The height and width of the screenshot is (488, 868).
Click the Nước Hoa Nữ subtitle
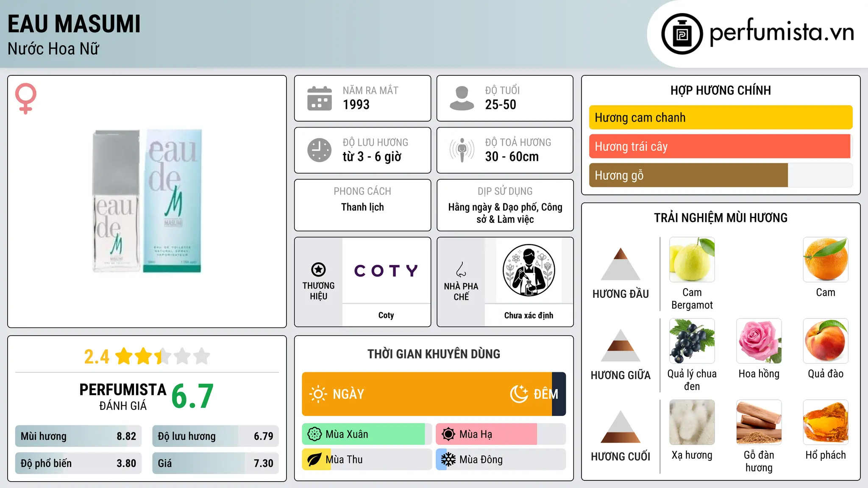pyautogui.click(x=53, y=49)
